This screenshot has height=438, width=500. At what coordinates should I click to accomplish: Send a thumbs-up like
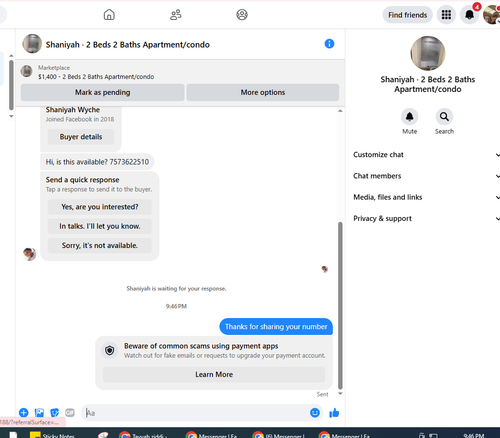(x=334, y=413)
